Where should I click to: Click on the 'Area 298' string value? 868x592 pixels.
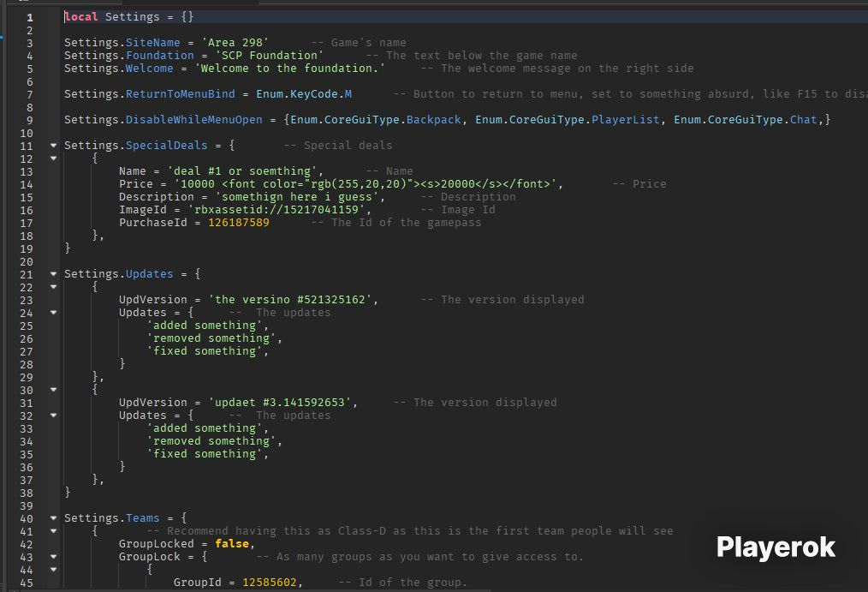235,43
